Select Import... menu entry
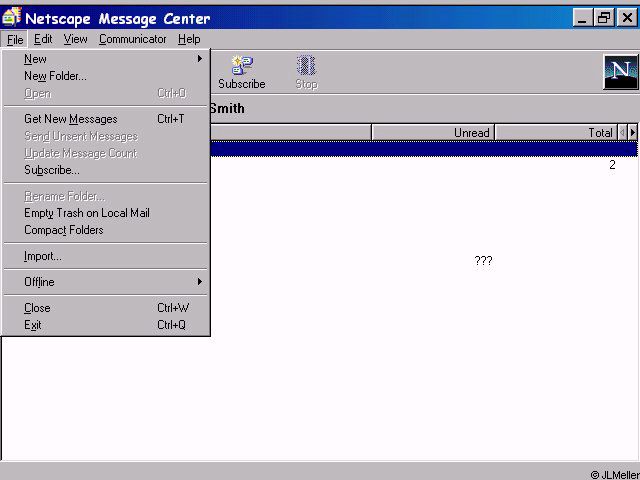The height and width of the screenshot is (480, 640). coord(106,256)
